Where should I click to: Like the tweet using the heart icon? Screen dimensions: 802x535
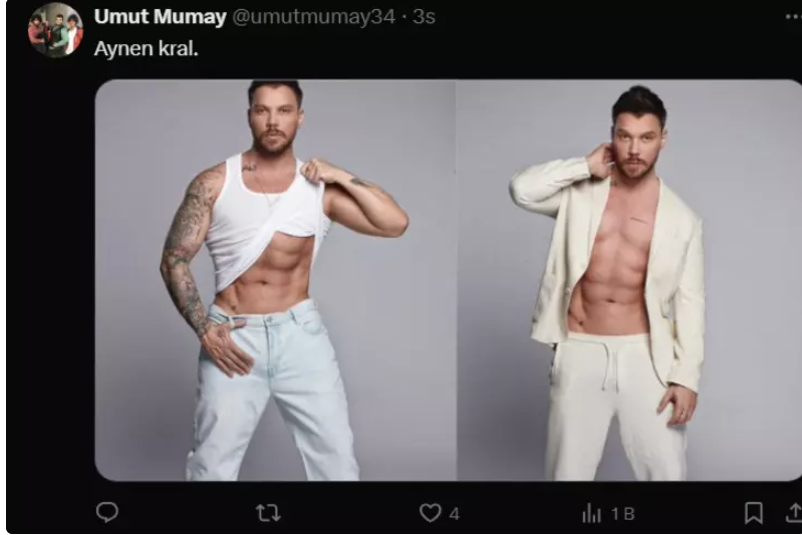[430, 512]
